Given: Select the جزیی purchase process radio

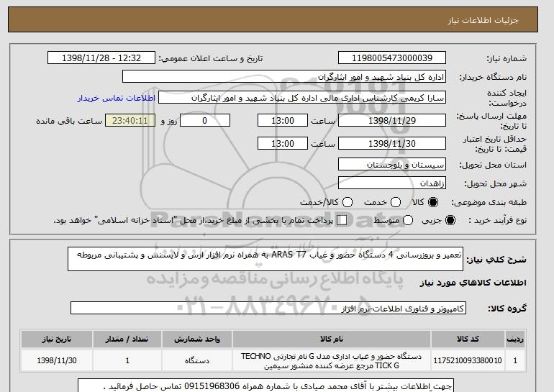Looking at the screenshot, I should coord(450,220).
